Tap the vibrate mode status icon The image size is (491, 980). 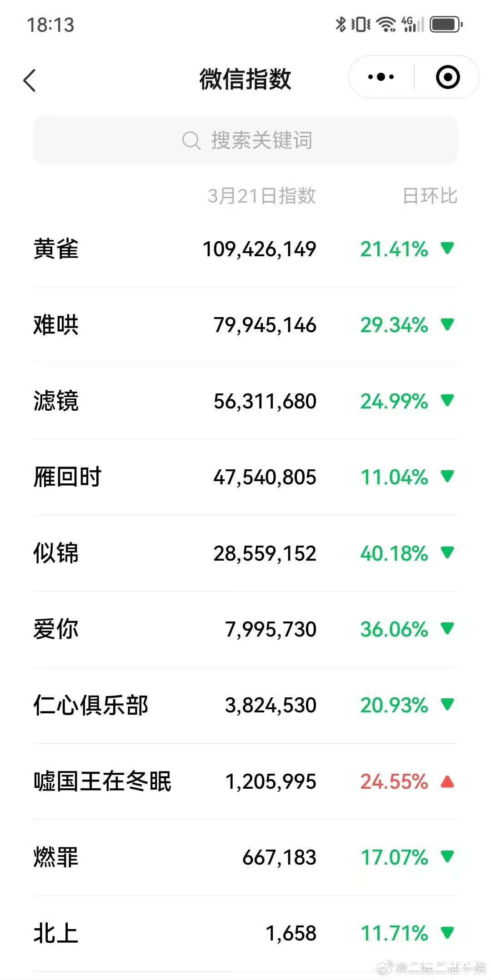tap(361, 24)
